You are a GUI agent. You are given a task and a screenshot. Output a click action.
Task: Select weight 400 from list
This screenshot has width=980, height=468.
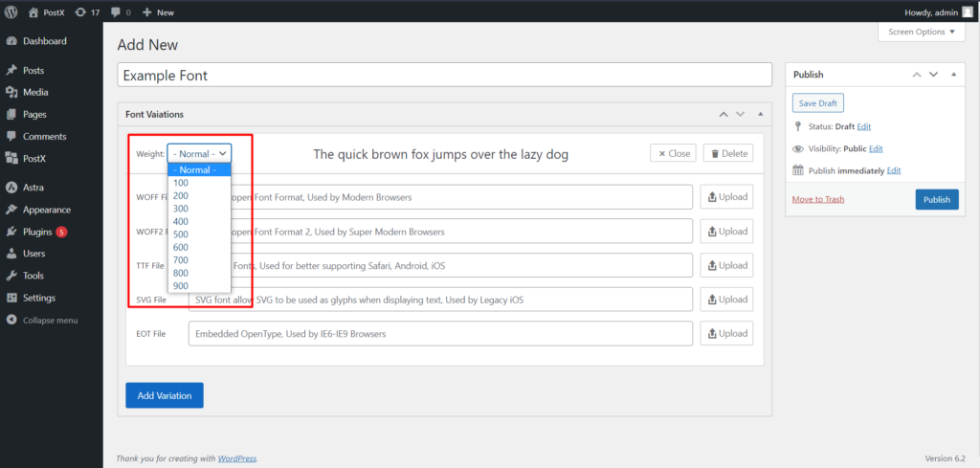tap(199, 221)
